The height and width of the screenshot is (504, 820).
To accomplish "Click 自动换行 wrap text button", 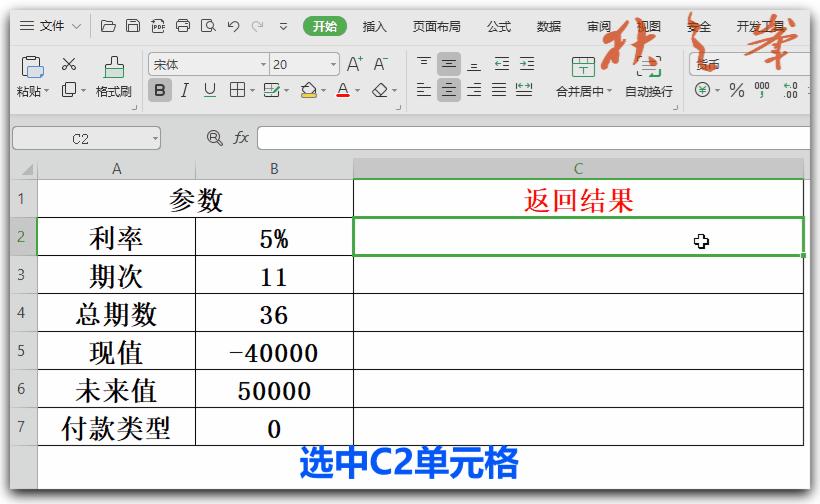I will [x=649, y=77].
